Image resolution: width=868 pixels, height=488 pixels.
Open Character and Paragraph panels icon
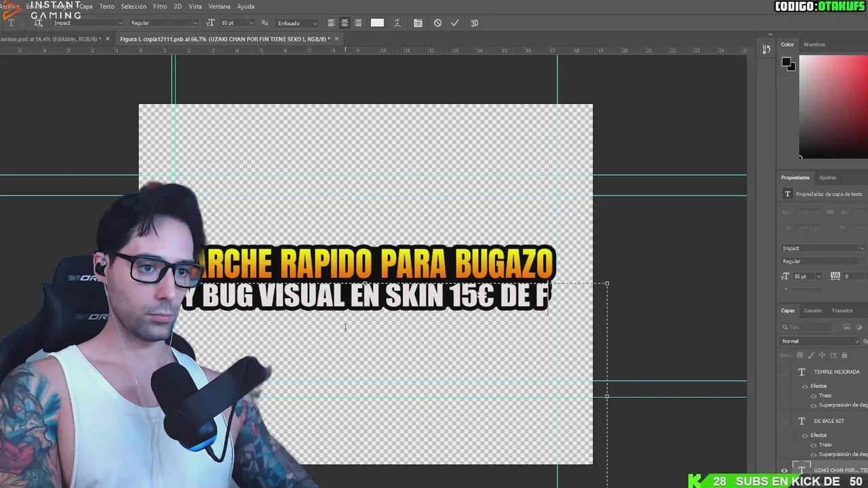click(418, 22)
